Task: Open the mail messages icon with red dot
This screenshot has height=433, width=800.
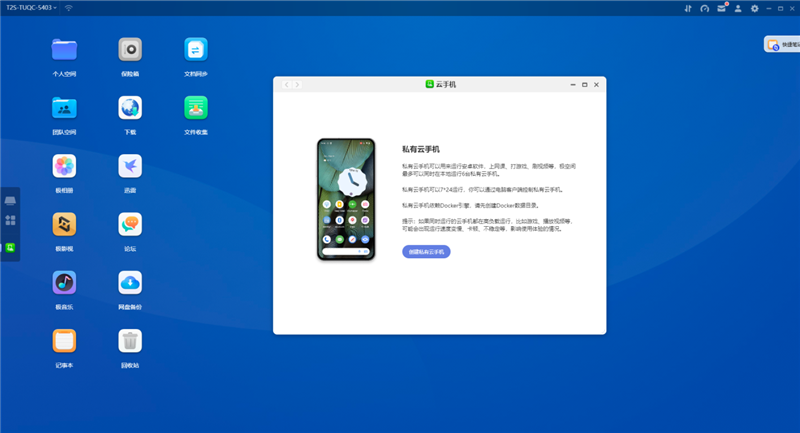Action: [x=721, y=8]
